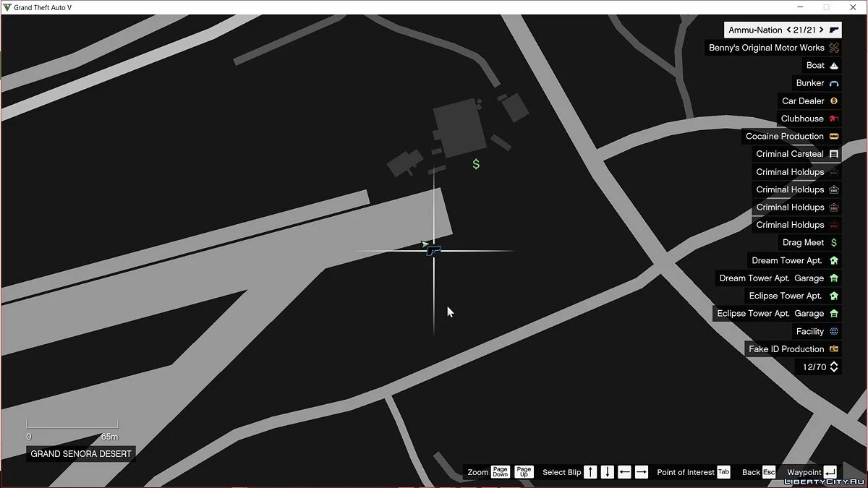Click the Tab key Point of Interest button
The width and height of the screenshot is (868, 488).
tap(723, 472)
